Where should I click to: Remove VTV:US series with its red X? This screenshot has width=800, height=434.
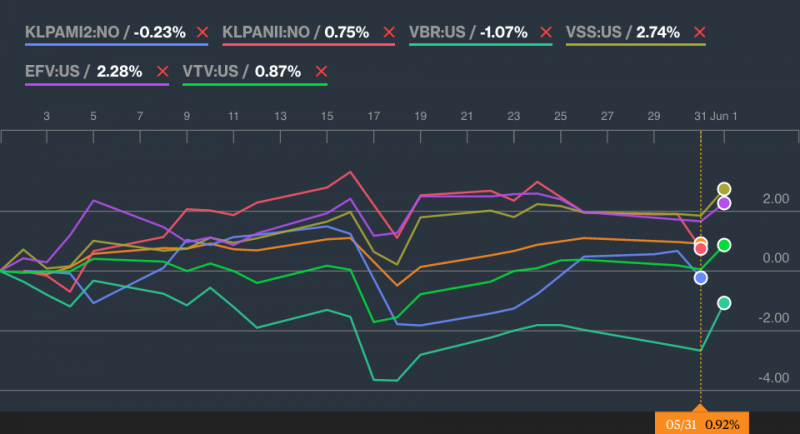click(321, 71)
